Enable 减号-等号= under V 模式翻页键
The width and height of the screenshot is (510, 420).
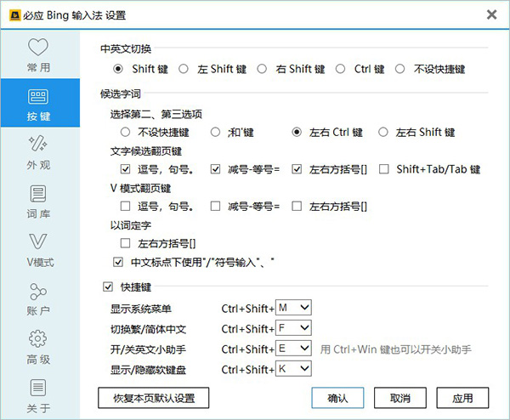tap(215, 207)
